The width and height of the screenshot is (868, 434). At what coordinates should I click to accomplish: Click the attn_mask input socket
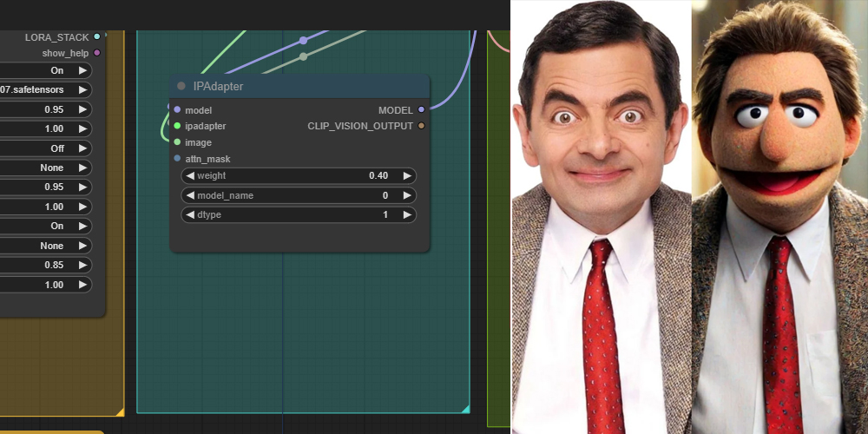point(177,158)
